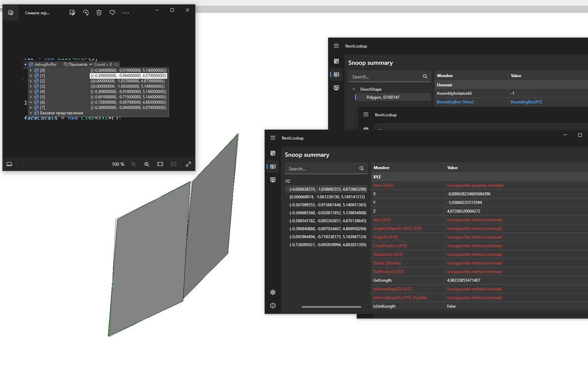Click horizontal scrollbar under the XYZ list
Viewport: 588px width, 385px height.
331,307
